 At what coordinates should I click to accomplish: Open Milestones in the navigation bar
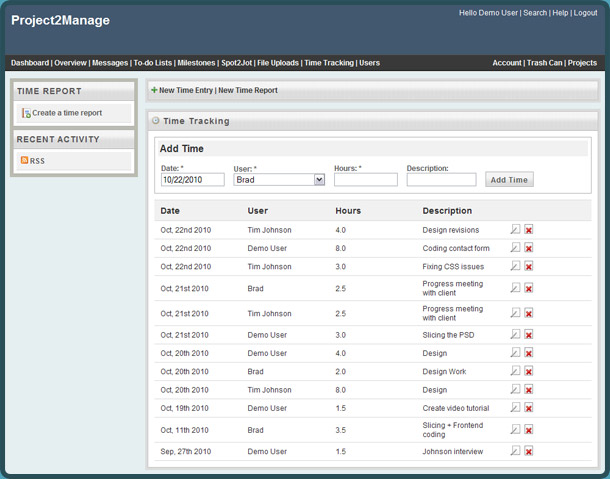tap(196, 63)
